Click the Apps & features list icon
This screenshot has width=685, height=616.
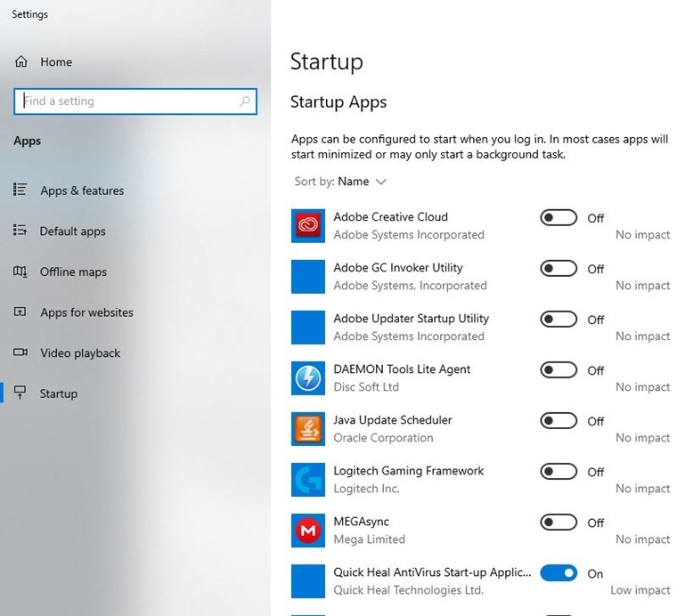click(x=20, y=190)
